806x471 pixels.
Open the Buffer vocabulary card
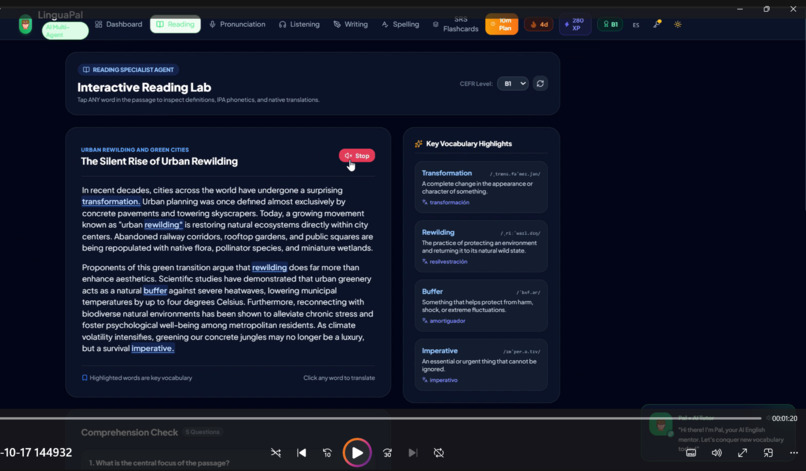tap(481, 305)
